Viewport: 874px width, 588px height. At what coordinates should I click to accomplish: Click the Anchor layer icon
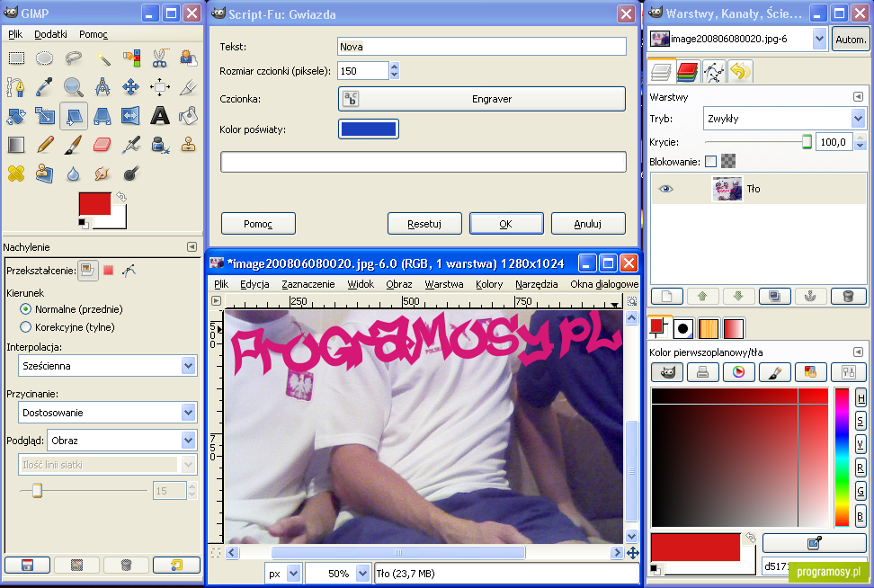tap(810, 296)
